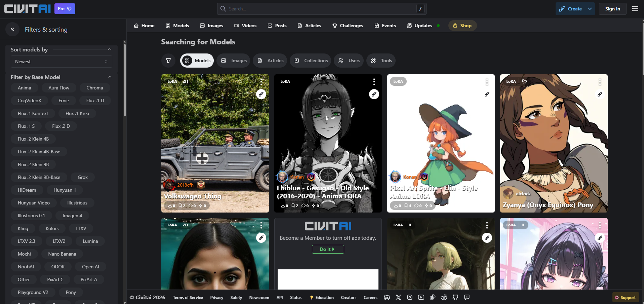Click the brush icon on the purple-haired girl card
Screen dimensions: 644x304
pyautogui.click(x=600, y=238)
